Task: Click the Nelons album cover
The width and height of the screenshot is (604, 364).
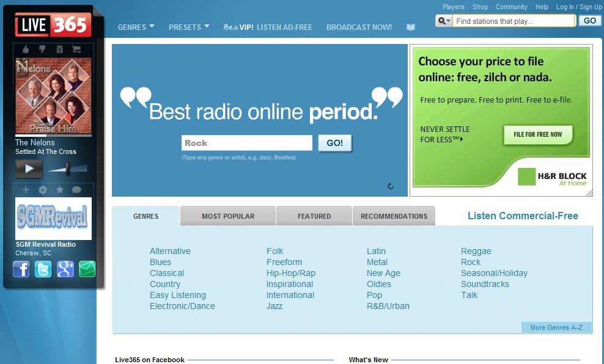Action: tap(54, 95)
